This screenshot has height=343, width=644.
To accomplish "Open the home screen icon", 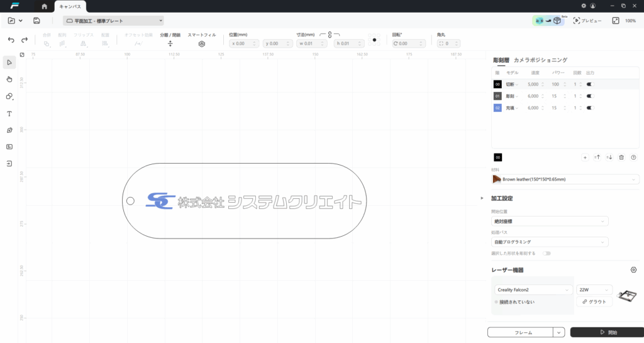I will 45,6.
